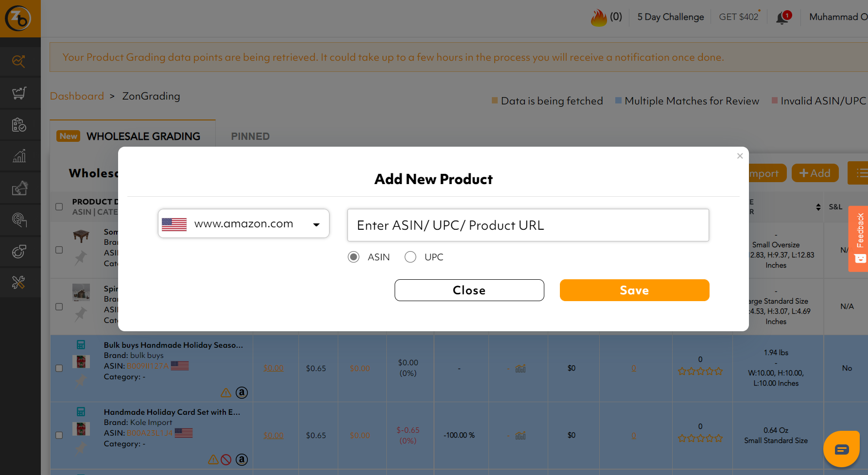Check the Handmade Holiday Card Set row checkbox
This screenshot has width=868, height=475.
(x=59, y=435)
